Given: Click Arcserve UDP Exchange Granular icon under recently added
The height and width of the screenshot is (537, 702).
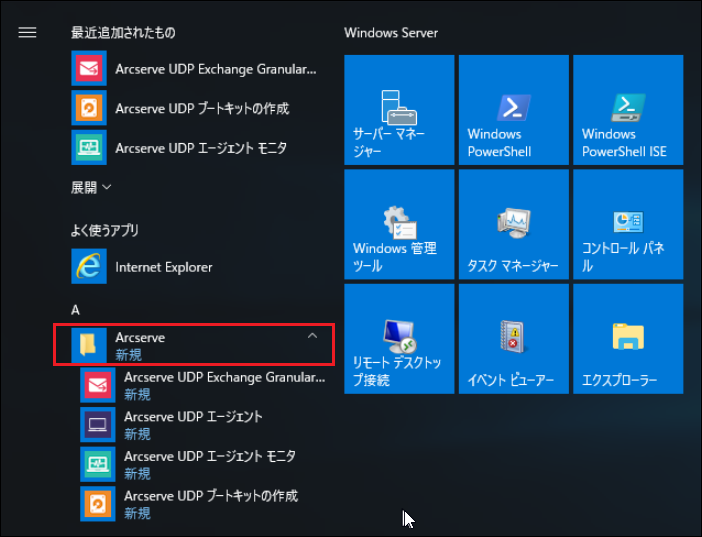Looking at the screenshot, I should click(x=89, y=69).
